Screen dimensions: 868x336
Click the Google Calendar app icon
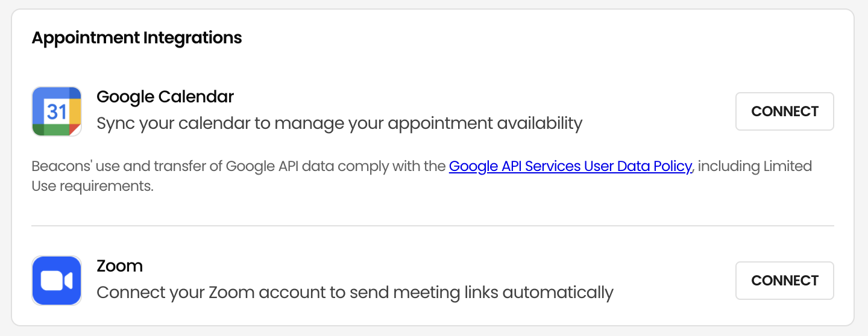click(x=57, y=111)
